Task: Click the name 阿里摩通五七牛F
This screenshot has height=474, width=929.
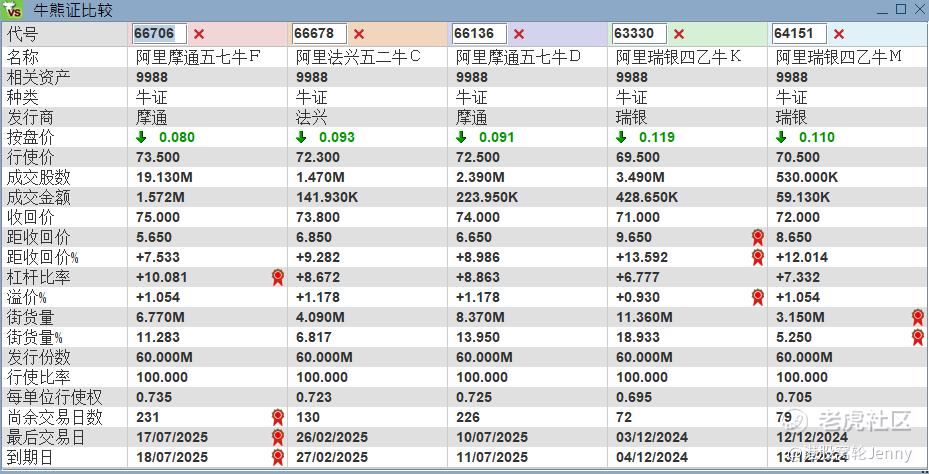Action: (198, 57)
